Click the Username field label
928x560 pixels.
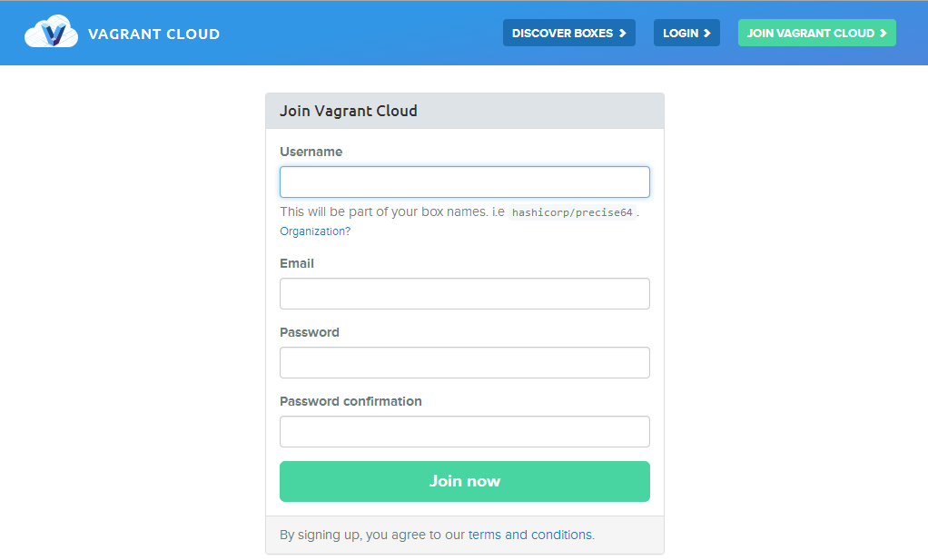(311, 152)
